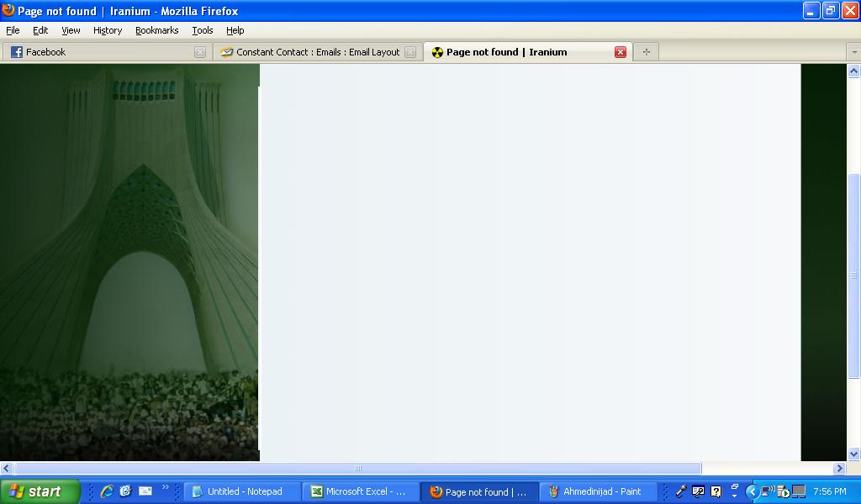This screenshot has width=861, height=504.
Task: Click the Windows Start button
Action: point(40,491)
